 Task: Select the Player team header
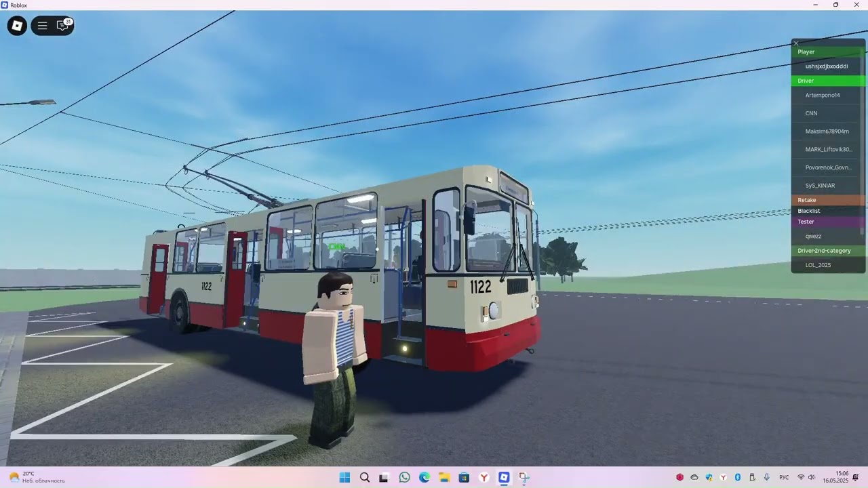coord(828,52)
